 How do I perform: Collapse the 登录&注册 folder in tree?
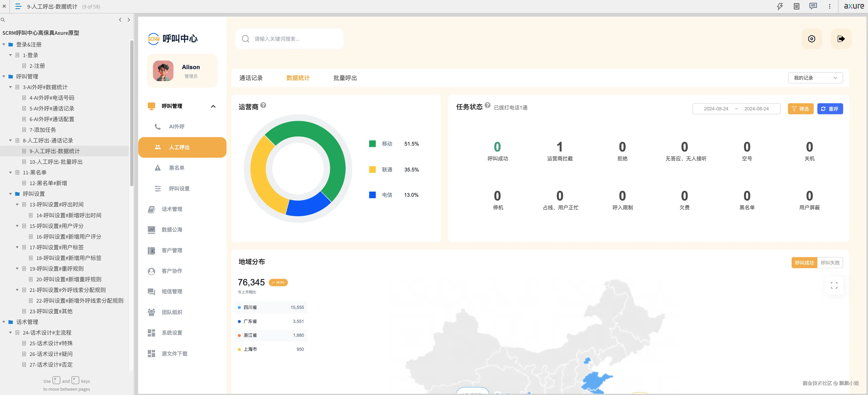[4, 44]
